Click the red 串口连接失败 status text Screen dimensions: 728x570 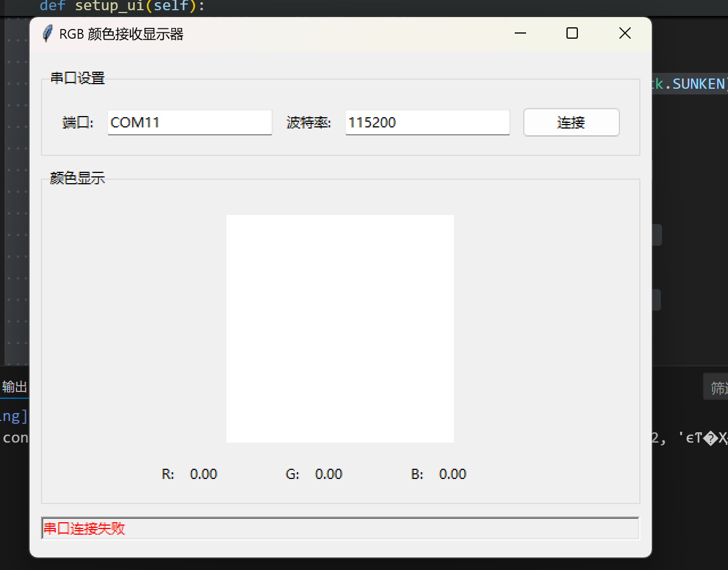tap(84, 528)
